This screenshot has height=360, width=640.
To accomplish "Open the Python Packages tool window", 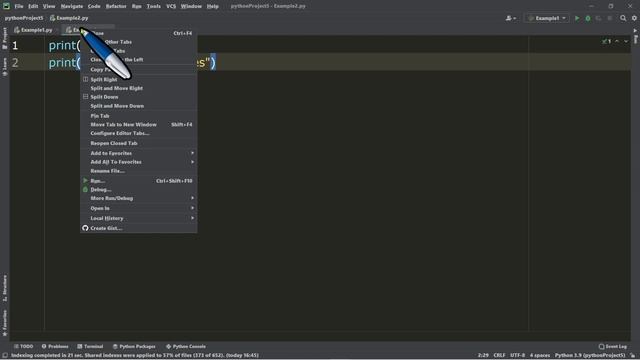I will tap(134, 347).
